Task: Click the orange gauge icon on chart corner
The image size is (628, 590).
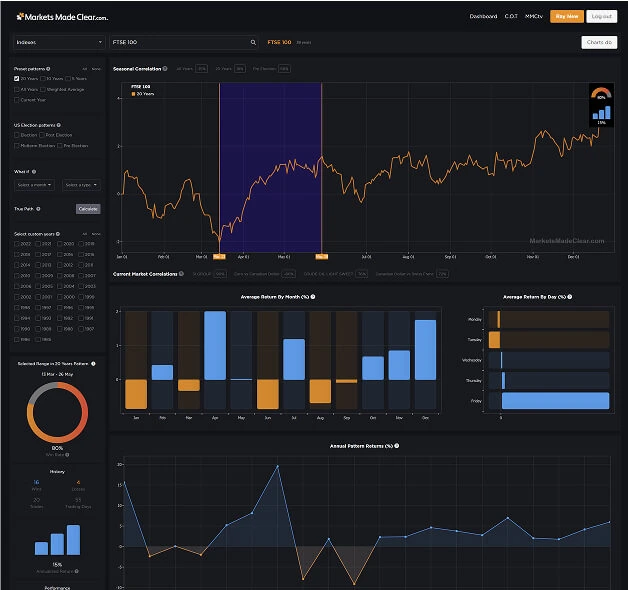Action: 601,93
